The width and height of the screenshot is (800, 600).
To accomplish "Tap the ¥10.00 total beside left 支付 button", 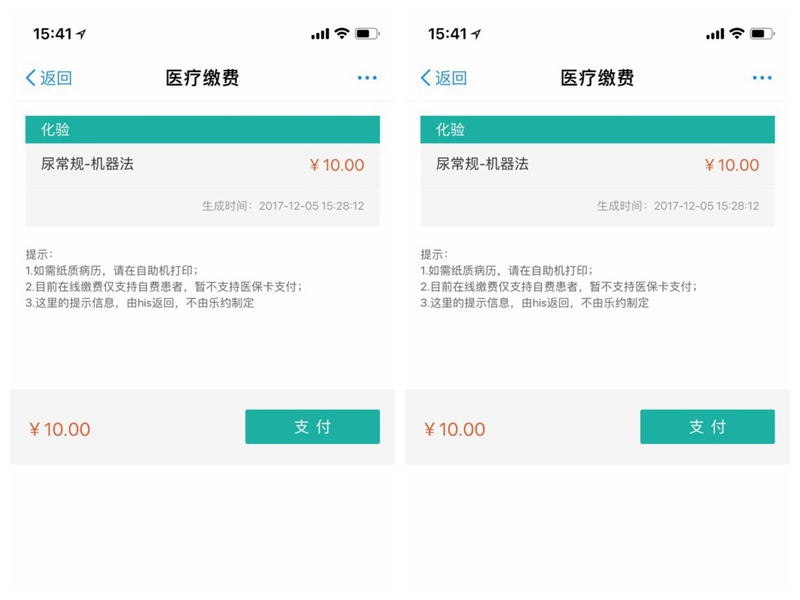I will (x=60, y=429).
